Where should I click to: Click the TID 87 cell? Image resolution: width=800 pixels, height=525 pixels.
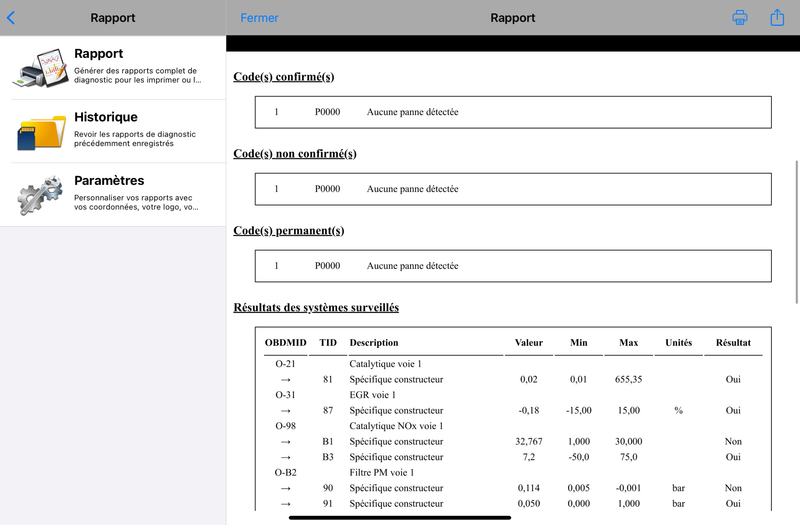328,410
